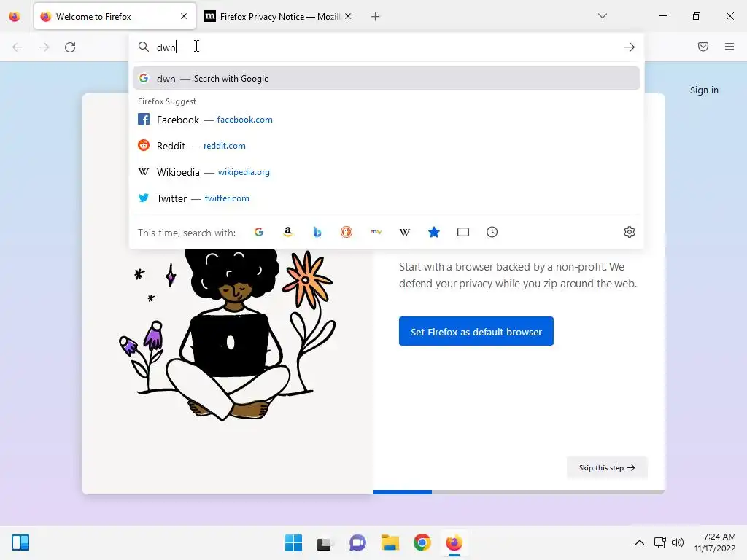Expand the list all tabs chevron
The width and height of the screenshot is (747, 560).
(x=602, y=16)
